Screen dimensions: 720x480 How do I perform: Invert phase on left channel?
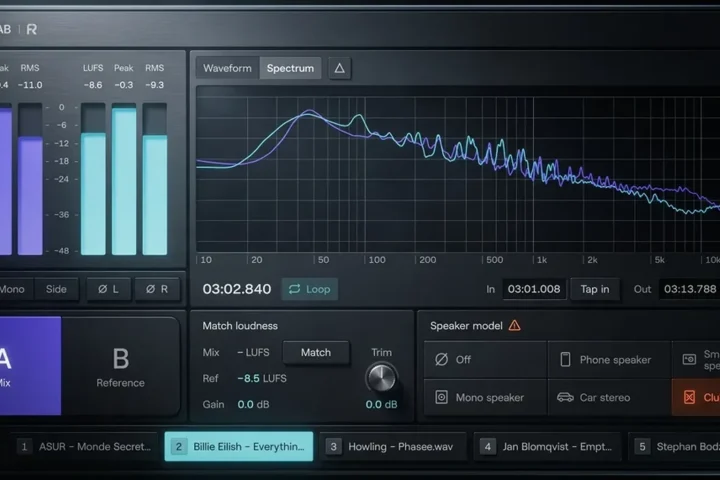coord(108,289)
